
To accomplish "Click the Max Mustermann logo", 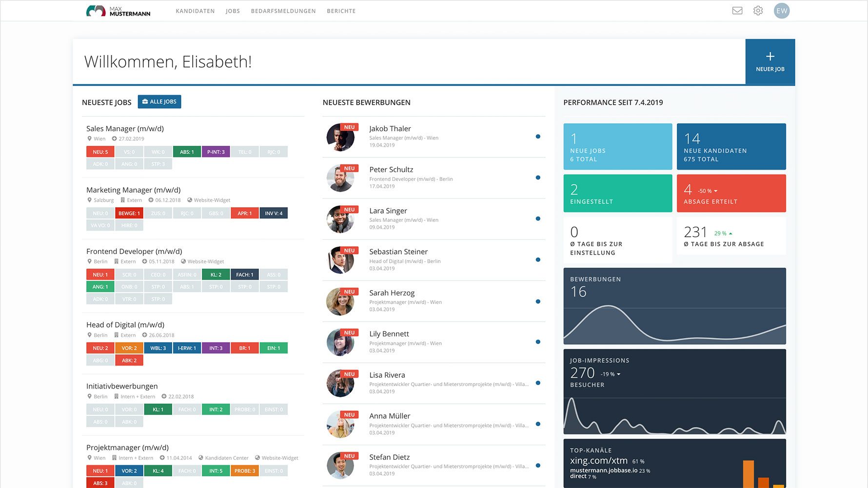I will pos(118,11).
